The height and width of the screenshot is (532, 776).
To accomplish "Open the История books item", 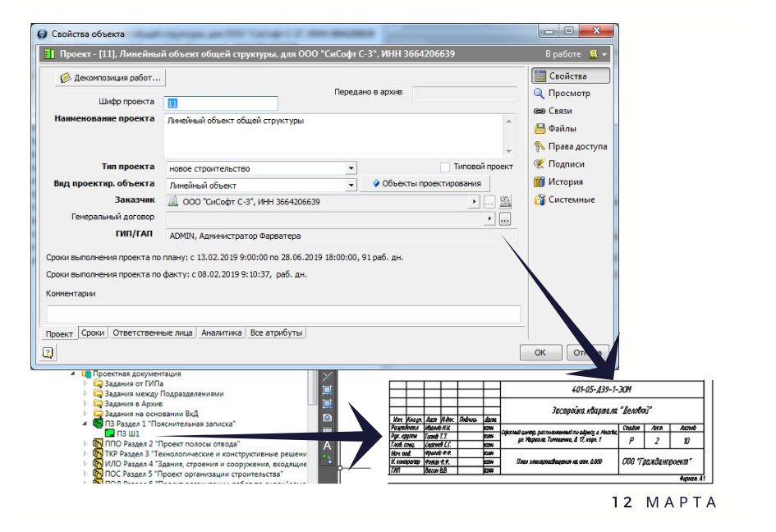I will (558, 182).
